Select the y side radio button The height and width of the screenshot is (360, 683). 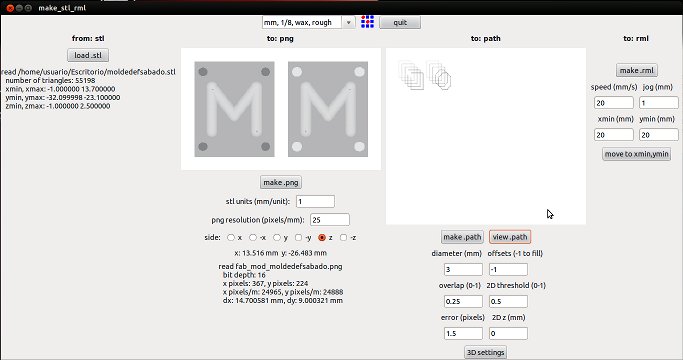point(277,238)
